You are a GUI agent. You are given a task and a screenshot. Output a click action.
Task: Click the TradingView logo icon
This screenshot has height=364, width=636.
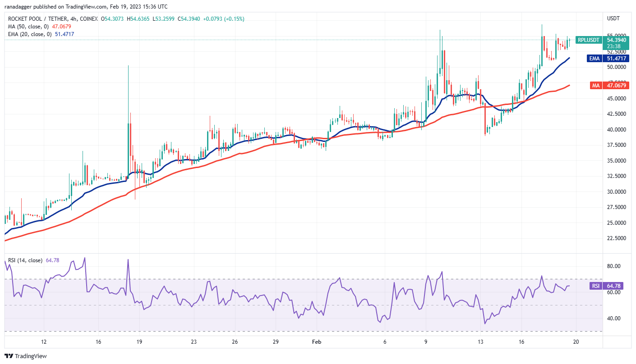coord(9,356)
